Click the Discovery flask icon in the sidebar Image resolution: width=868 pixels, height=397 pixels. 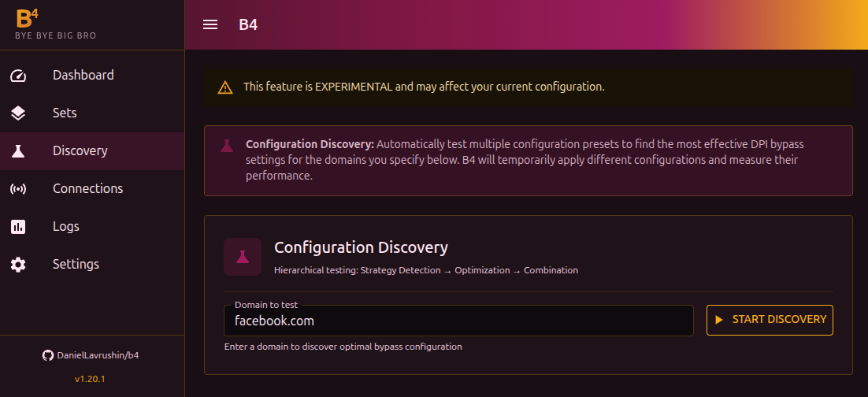pyautogui.click(x=18, y=151)
